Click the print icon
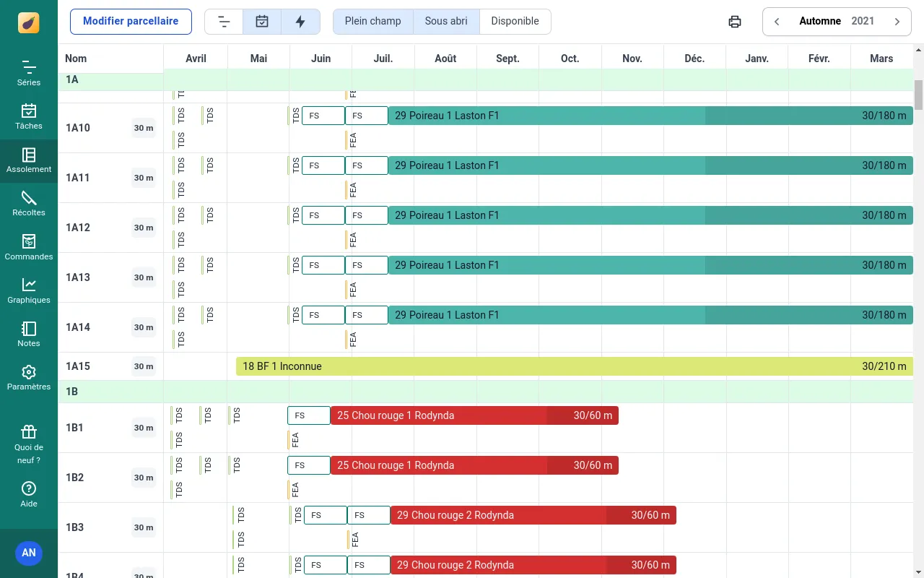 pos(735,22)
